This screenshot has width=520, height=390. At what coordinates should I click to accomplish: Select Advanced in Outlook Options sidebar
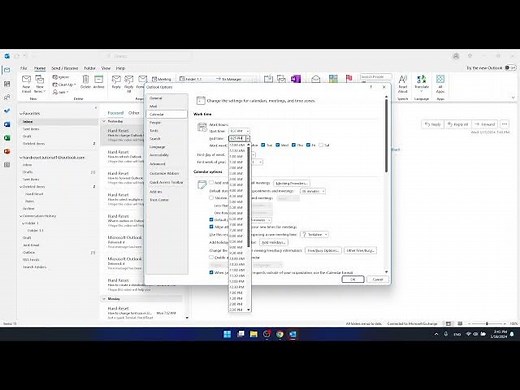[x=167, y=164]
